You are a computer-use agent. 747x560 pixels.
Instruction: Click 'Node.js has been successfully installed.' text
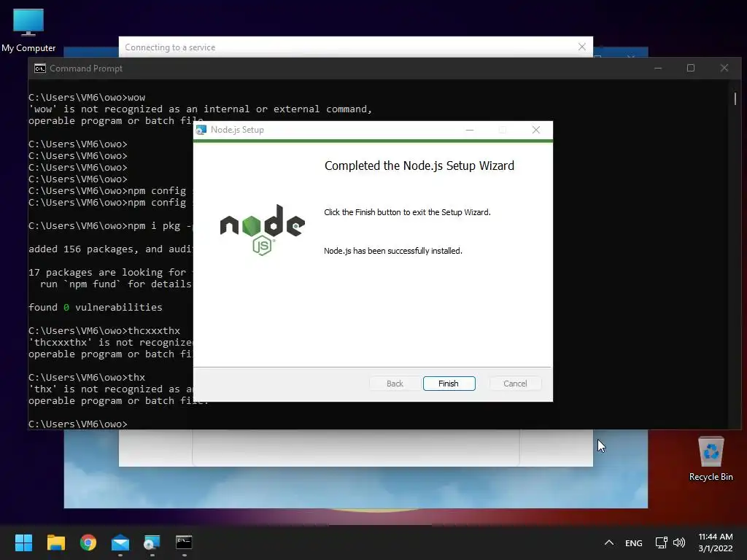pos(393,251)
